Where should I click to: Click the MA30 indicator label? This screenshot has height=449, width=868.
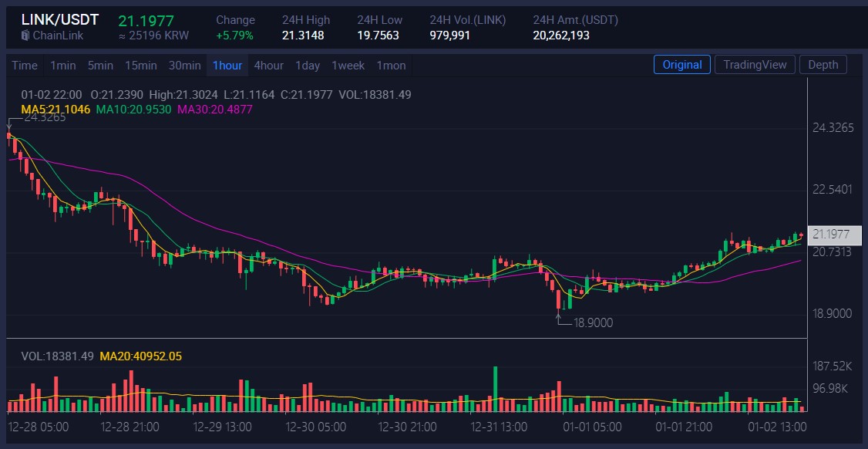tap(214, 110)
